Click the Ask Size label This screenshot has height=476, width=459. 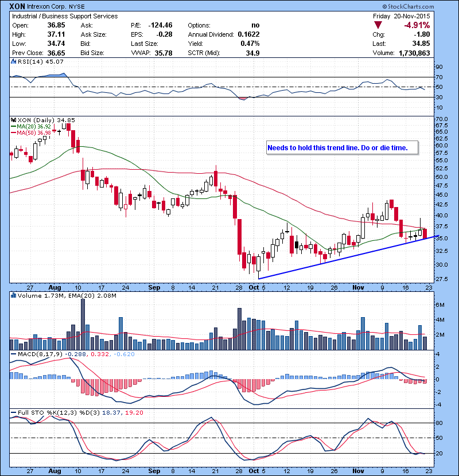[94, 34]
